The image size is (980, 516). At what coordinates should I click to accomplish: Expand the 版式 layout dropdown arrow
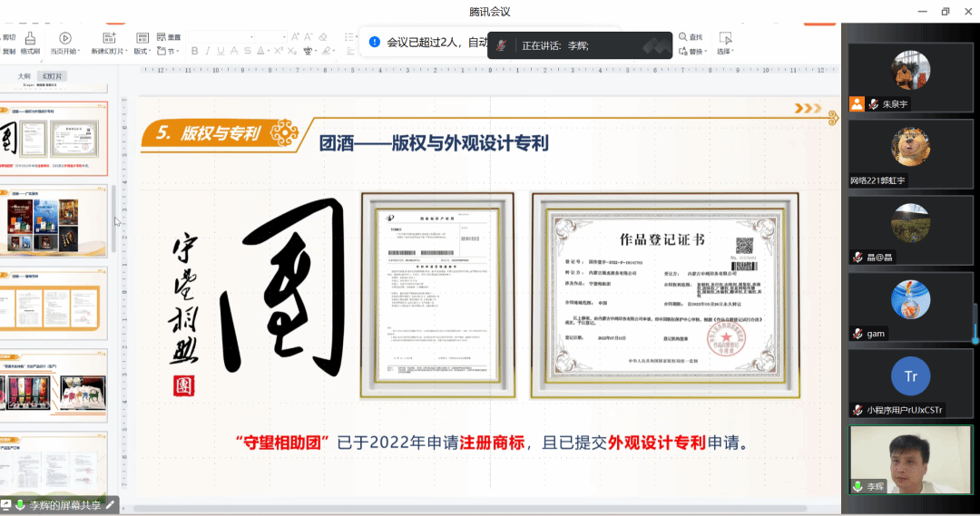coord(150,51)
